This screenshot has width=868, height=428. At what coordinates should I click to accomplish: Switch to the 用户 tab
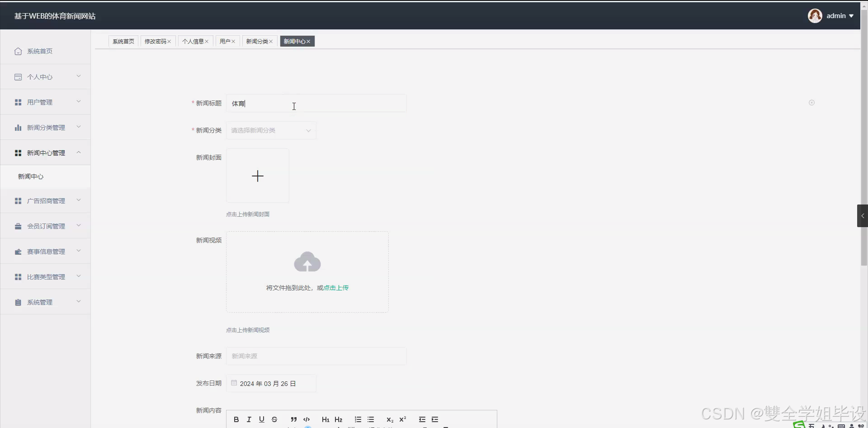click(x=225, y=41)
